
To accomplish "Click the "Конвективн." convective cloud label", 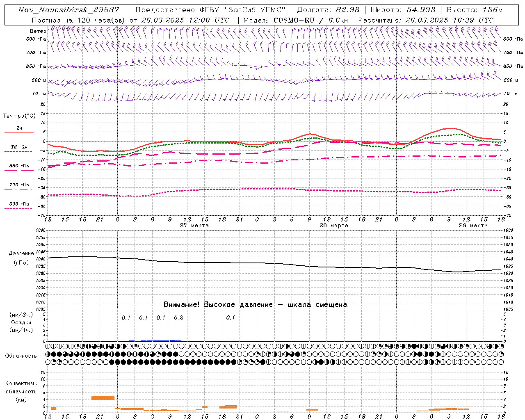I will click(x=21, y=383).
